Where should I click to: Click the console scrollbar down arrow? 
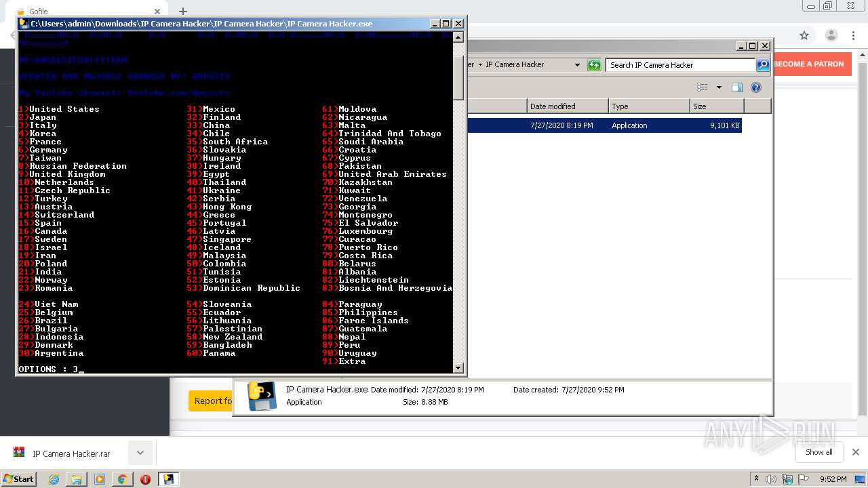click(458, 368)
